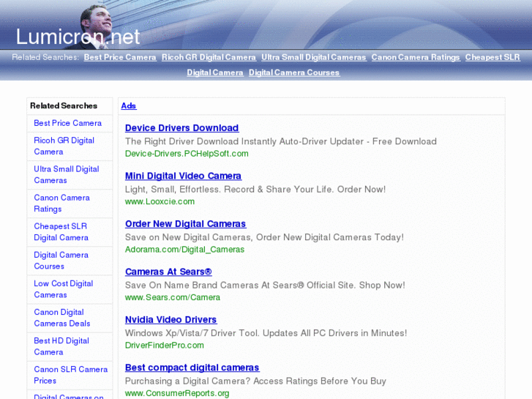The height and width of the screenshot is (399, 532).
Task: Open the Lumicron.net site title
Action: coord(78,37)
